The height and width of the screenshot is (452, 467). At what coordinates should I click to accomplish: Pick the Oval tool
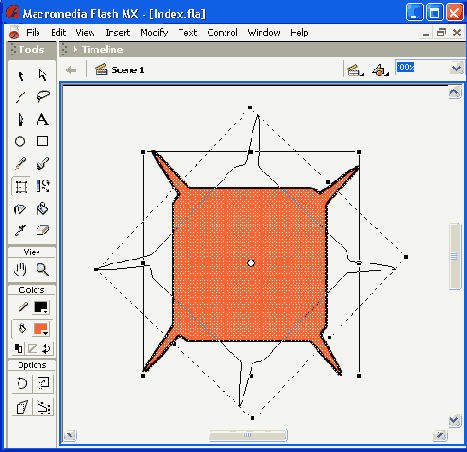coord(20,141)
